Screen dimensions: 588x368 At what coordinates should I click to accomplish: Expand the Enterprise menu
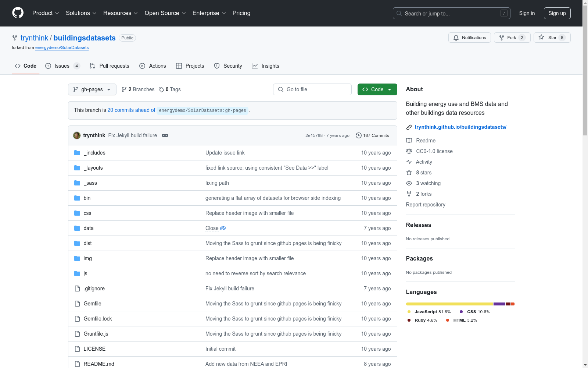pyautogui.click(x=209, y=13)
